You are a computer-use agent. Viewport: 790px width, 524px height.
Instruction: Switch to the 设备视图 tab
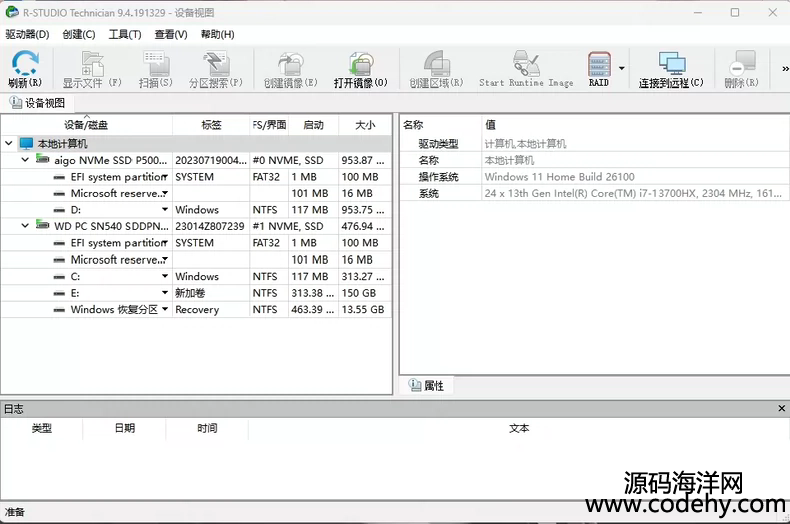click(x=38, y=103)
